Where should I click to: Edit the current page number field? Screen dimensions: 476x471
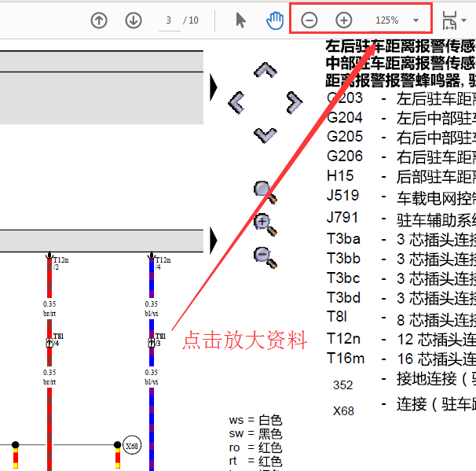[169, 20]
